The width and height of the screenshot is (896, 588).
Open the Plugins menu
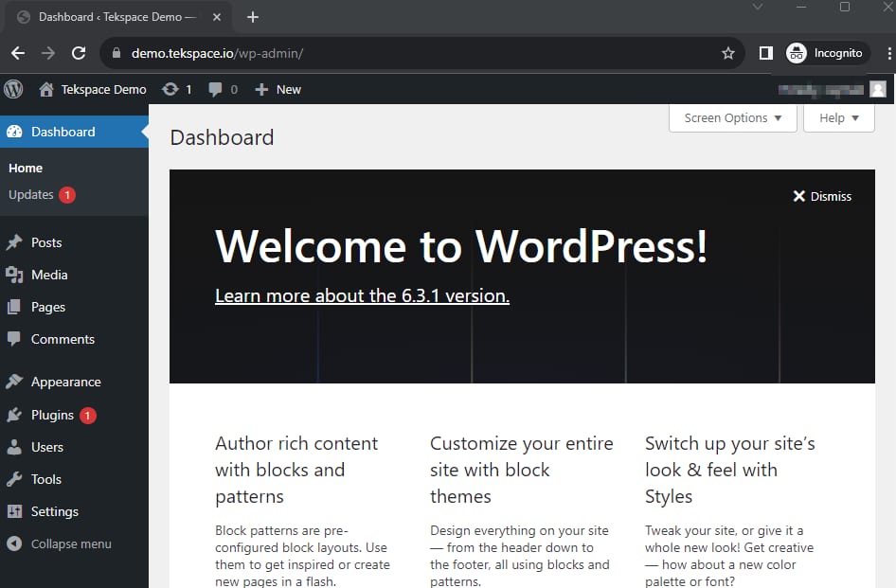point(74,415)
